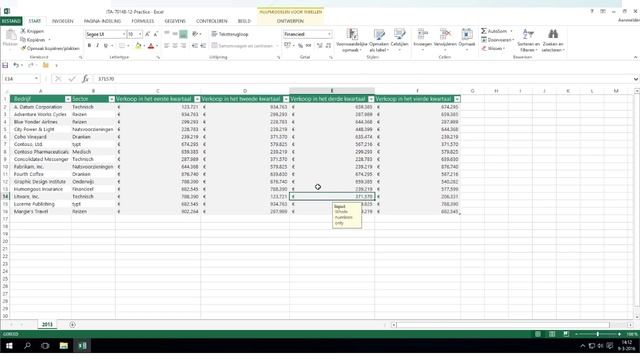
Task: Decrease font size with smaller A icon
Action: coord(156,34)
